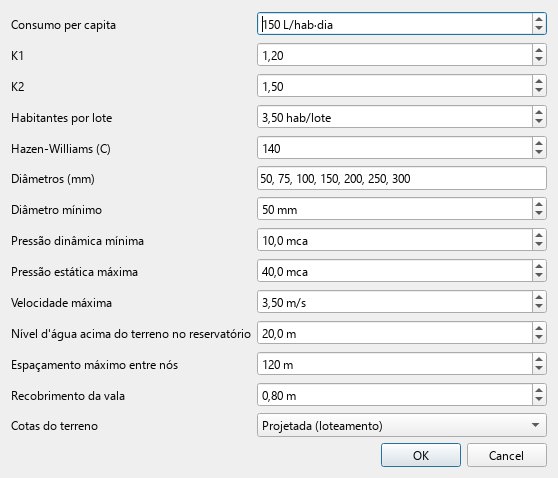Decrement Recobrimento da vala value
Image resolution: width=558 pixels, height=478 pixels.
(x=539, y=400)
